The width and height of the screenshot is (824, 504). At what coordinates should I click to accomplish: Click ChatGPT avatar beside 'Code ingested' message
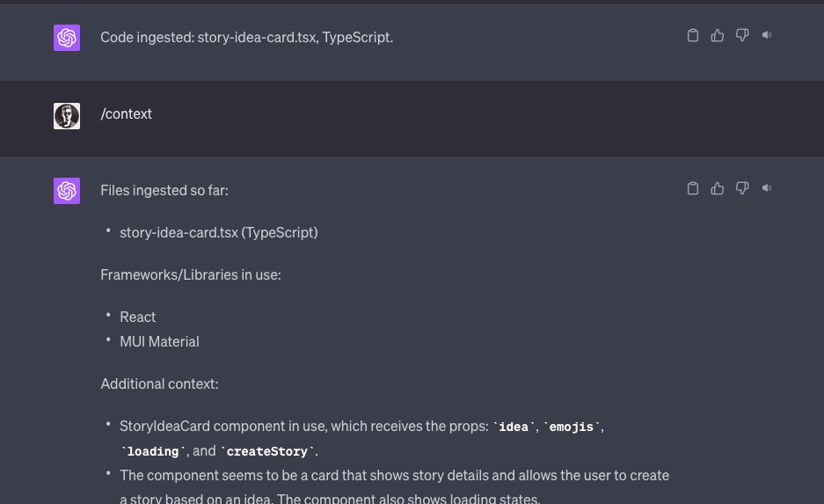click(x=67, y=38)
